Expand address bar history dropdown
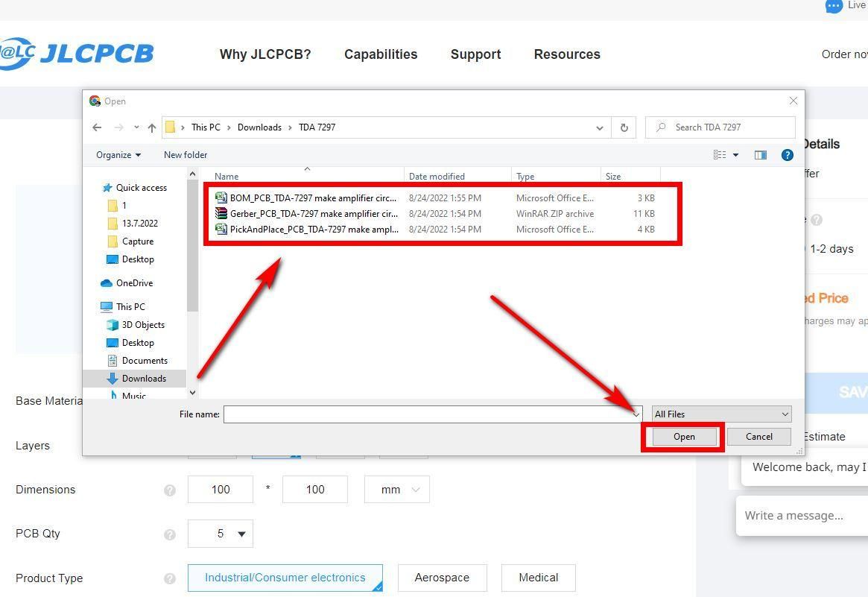This screenshot has height=597, width=868. (600, 127)
